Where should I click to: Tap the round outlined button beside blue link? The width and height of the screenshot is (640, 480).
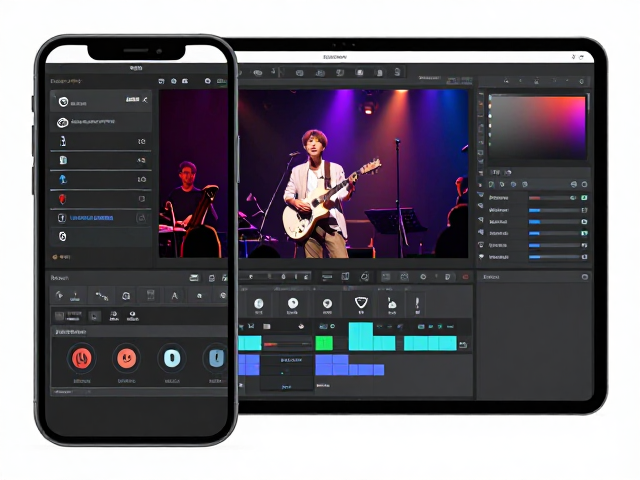point(141,218)
